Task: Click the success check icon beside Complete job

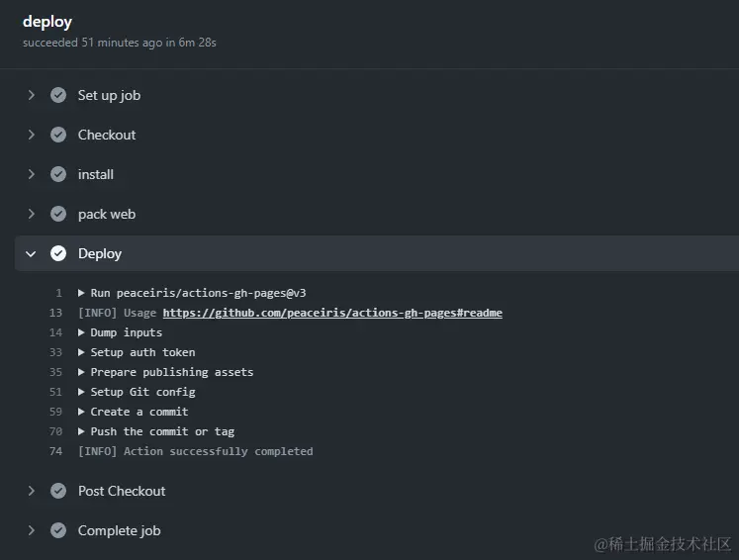Action: (x=58, y=530)
